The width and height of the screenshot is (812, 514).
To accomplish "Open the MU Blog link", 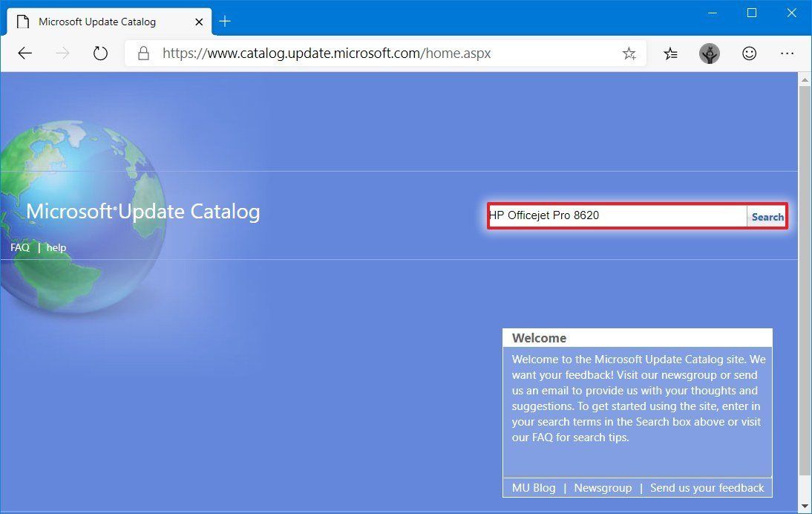I will pyautogui.click(x=534, y=488).
